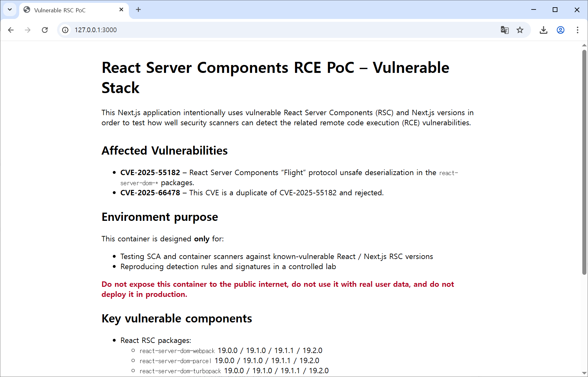Click the react-server-dom-webpack entry
Viewport: 588px width, 377px height.
231,350
